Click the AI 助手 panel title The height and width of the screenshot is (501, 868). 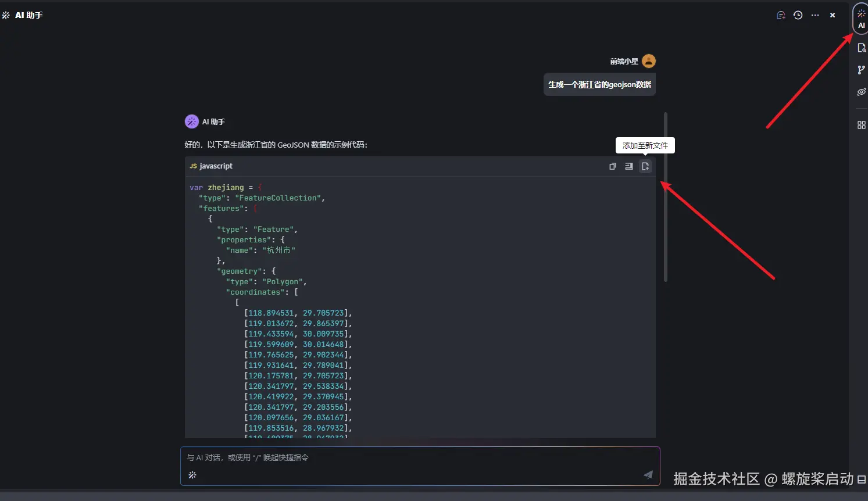(28, 15)
